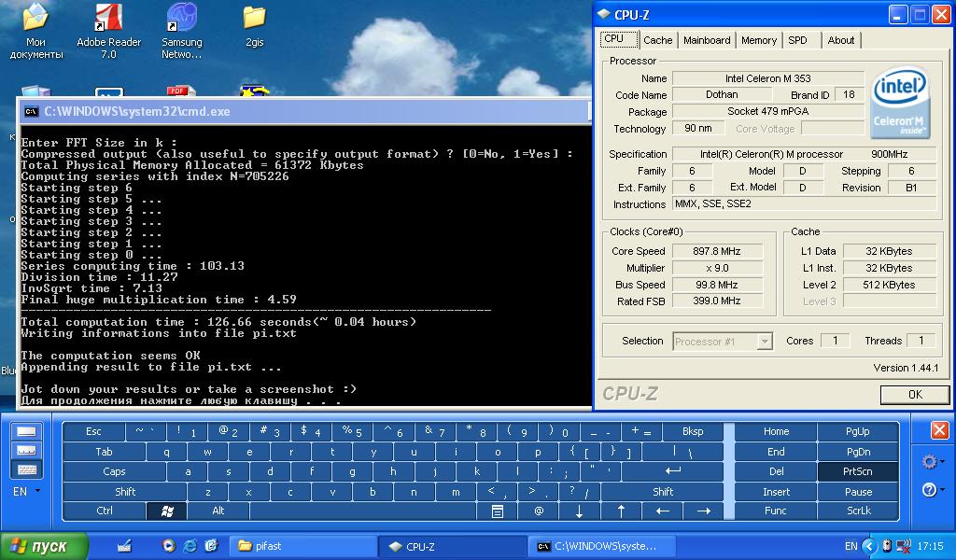Click the return arrow Enter key
Screen dimensions: 956x560
672,471
